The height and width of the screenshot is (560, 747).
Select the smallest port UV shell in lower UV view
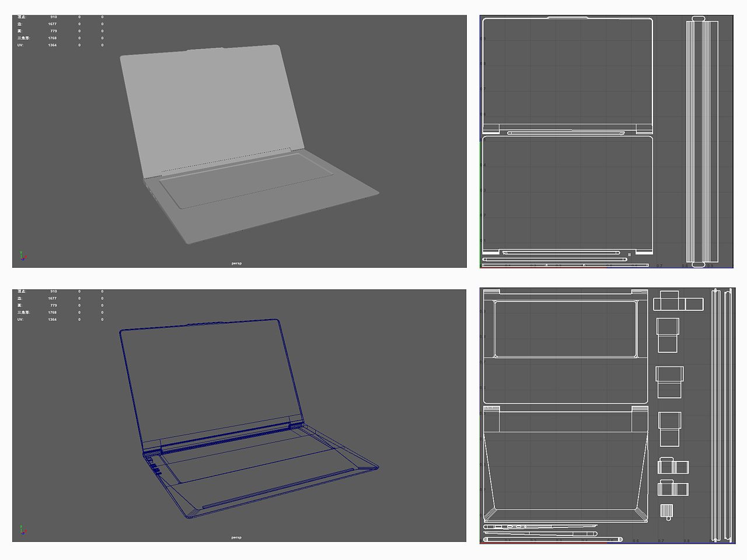(667, 512)
